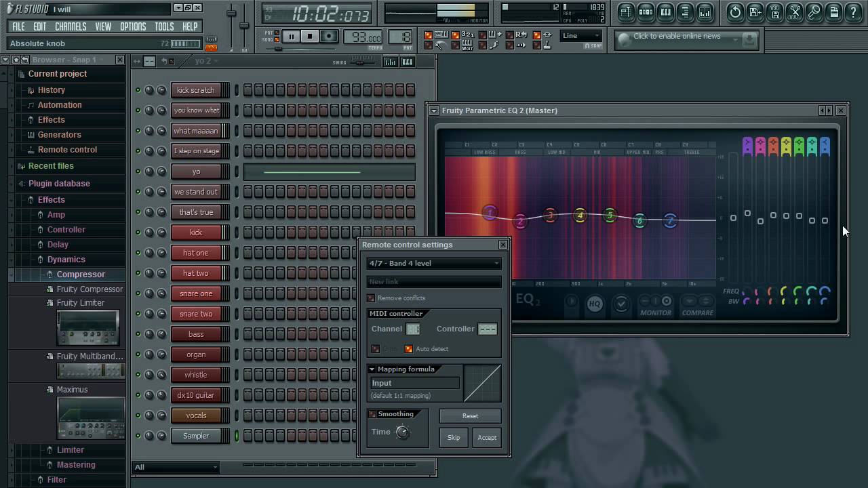Click the Maximus plugin thumbnail
The image size is (868, 488).
pyautogui.click(x=91, y=419)
